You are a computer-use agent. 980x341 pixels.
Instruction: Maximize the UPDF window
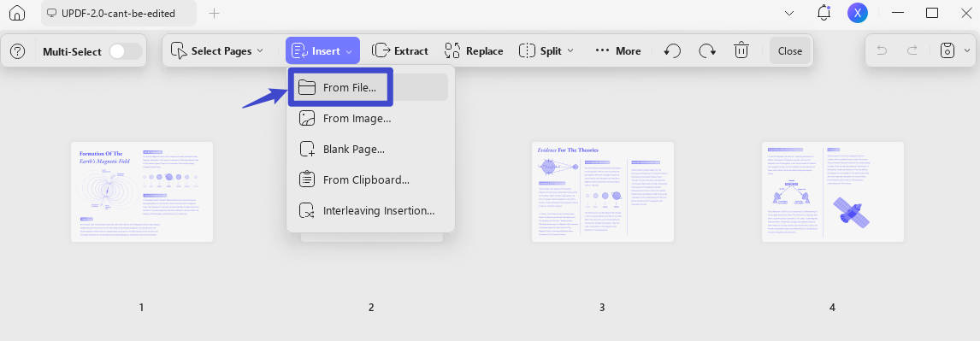click(x=932, y=13)
